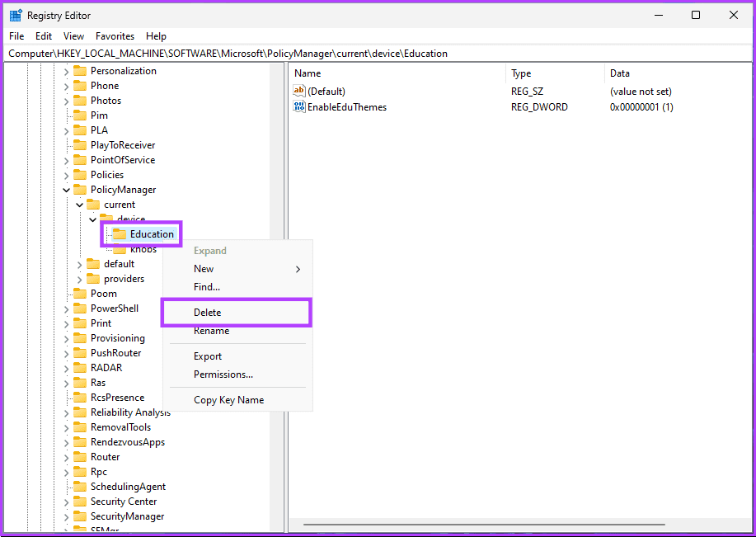Choose Copy Key Name
The width and height of the screenshot is (756, 537).
click(x=237, y=400)
